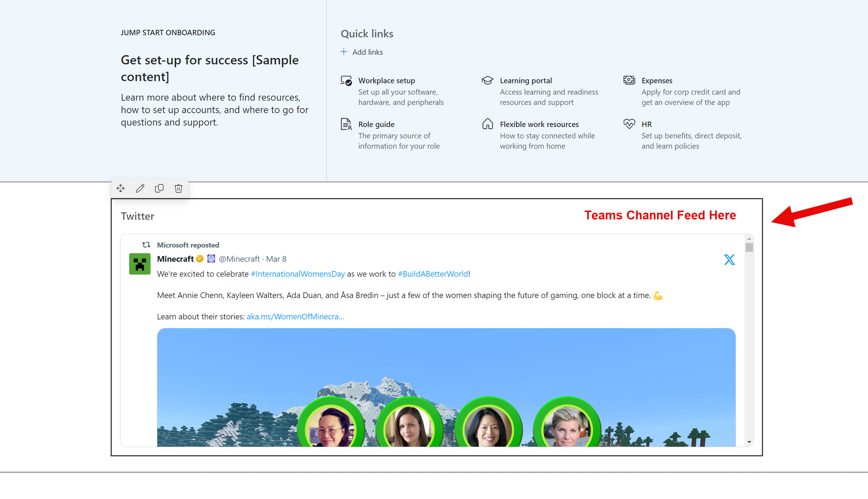The width and height of the screenshot is (868, 499).
Task: Click the Move web part icon
Action: [x=121, y=188]
